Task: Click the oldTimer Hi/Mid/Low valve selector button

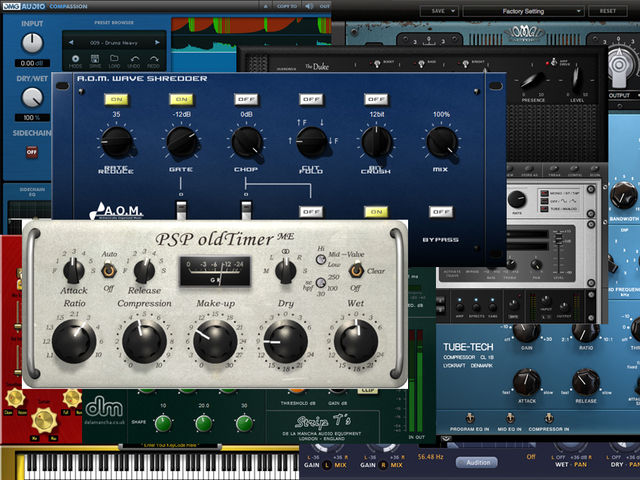Action: (x=321, y=259)
